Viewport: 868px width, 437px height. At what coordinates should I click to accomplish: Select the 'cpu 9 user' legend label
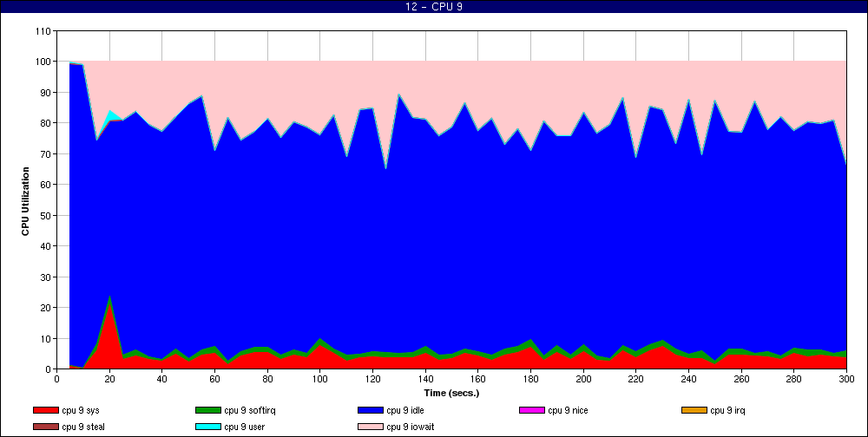pos(244,427)
